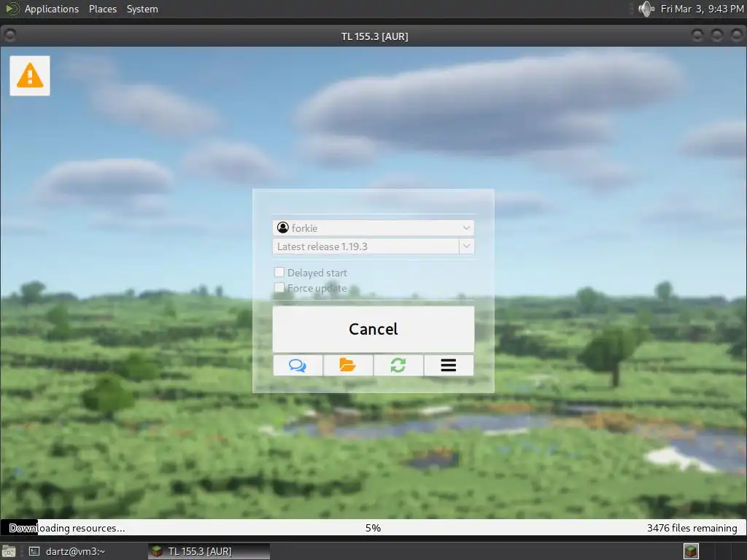Open the chat bubbles support button
Viewport: 747px width, 560px height.
tap(298, 365)
